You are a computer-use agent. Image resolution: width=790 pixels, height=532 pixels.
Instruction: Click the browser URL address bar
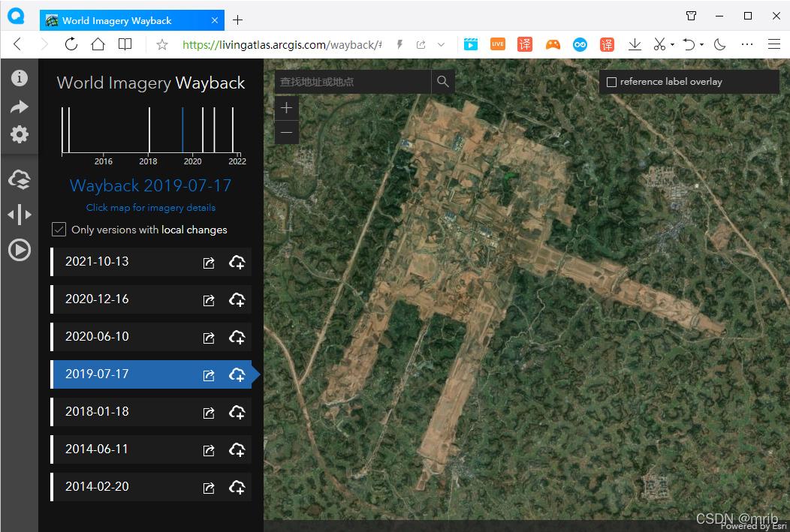(282, 45)
